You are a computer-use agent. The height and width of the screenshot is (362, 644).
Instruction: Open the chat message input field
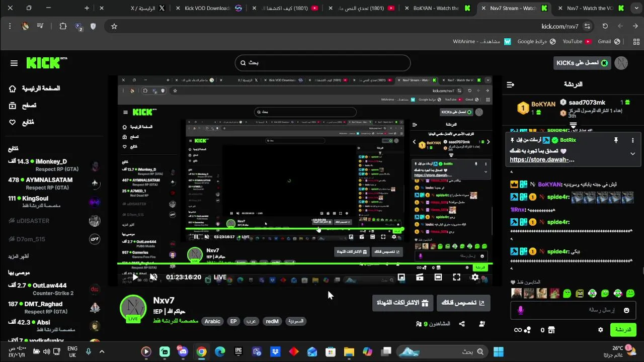click(x=574, y=310)
